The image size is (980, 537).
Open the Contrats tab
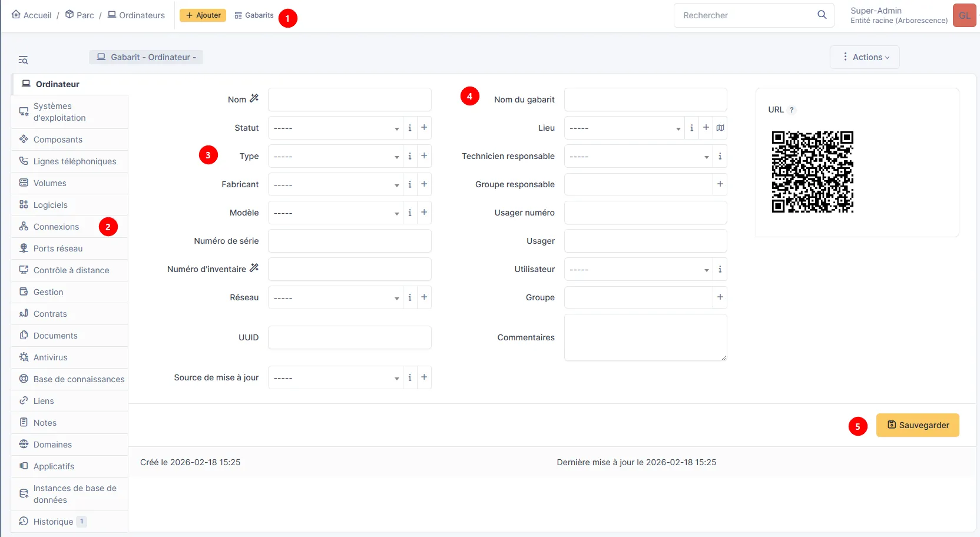pos(69,314)
